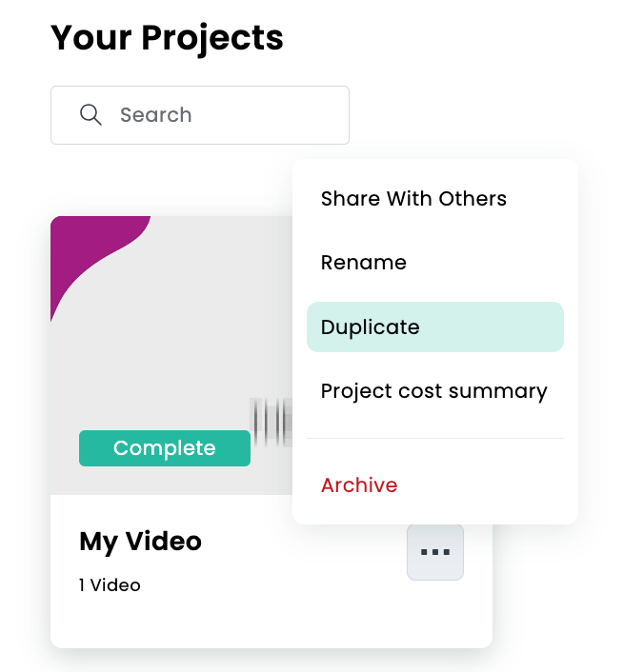Open the My Video project title
Screen dimensions: 623x672
pos(141,542)
